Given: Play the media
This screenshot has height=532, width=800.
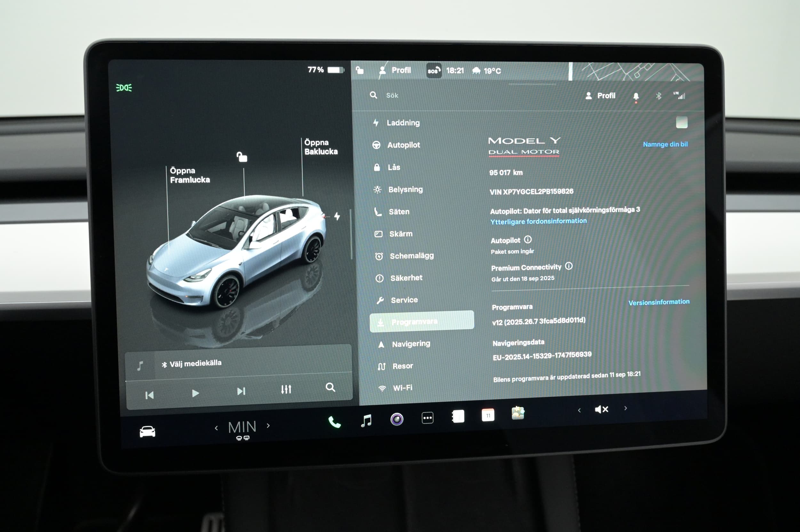Looking at the screenshot, I should pos(195,393).
